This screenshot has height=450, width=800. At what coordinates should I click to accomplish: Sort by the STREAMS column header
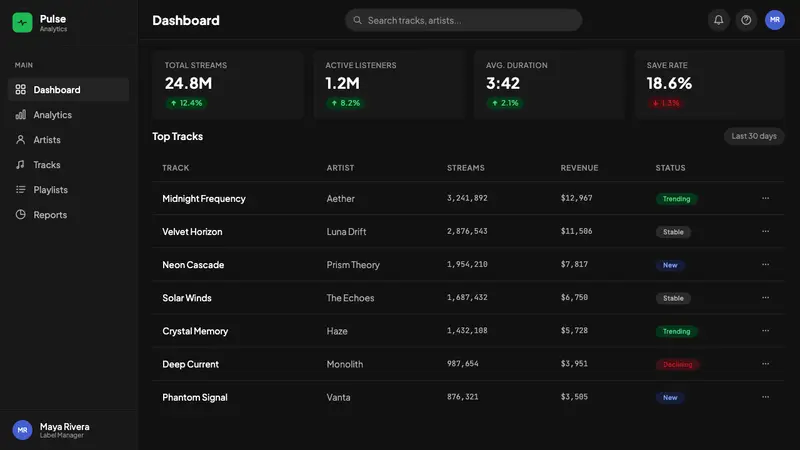click(x=466, y=168)
